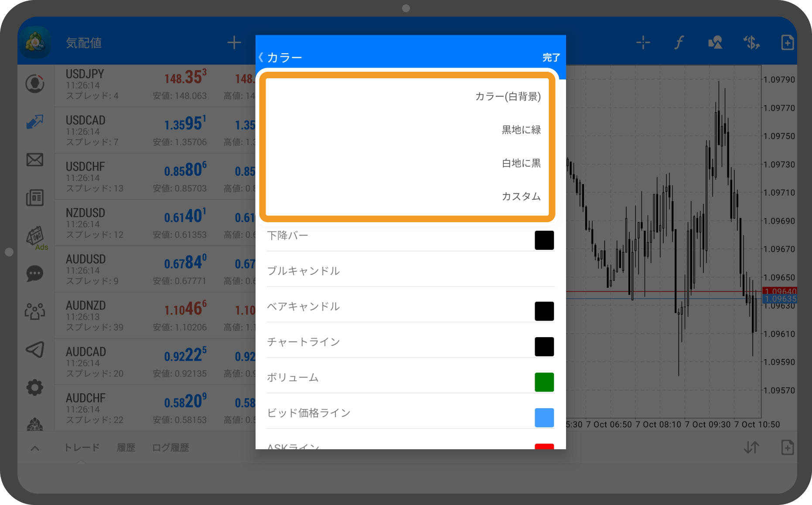Open the symbol switcher dollar icon
The image size is (812, 505).
[751, 42]
